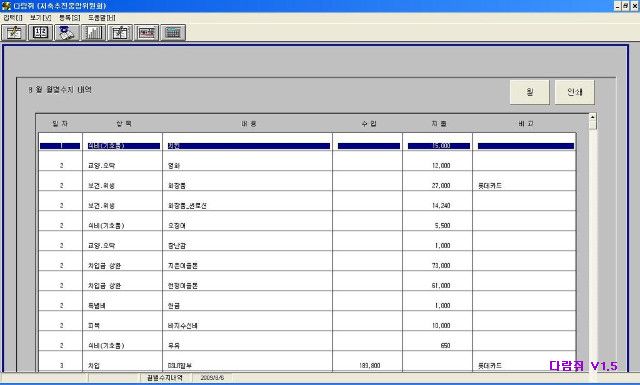640x385 pixels.
Task: Select the highlighted row with amount 15,000
Action: 307,146
